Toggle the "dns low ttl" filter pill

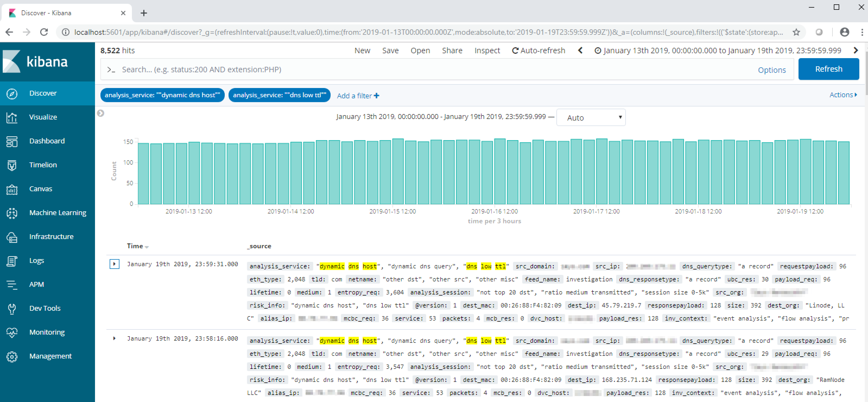pyautogui.click(x=279, y=95)
